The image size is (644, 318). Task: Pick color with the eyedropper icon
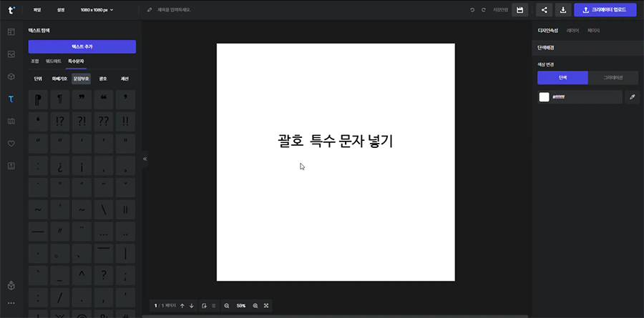(x=632, y=97)
